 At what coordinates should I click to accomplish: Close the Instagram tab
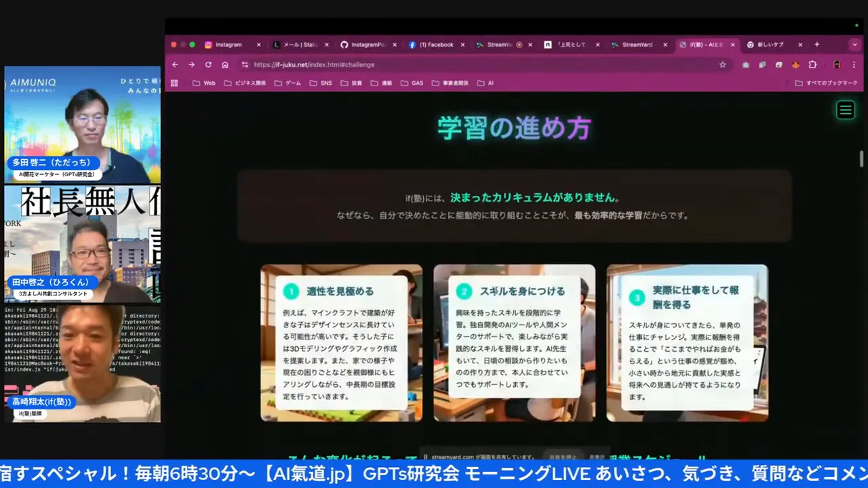click(x=258, y=45)
